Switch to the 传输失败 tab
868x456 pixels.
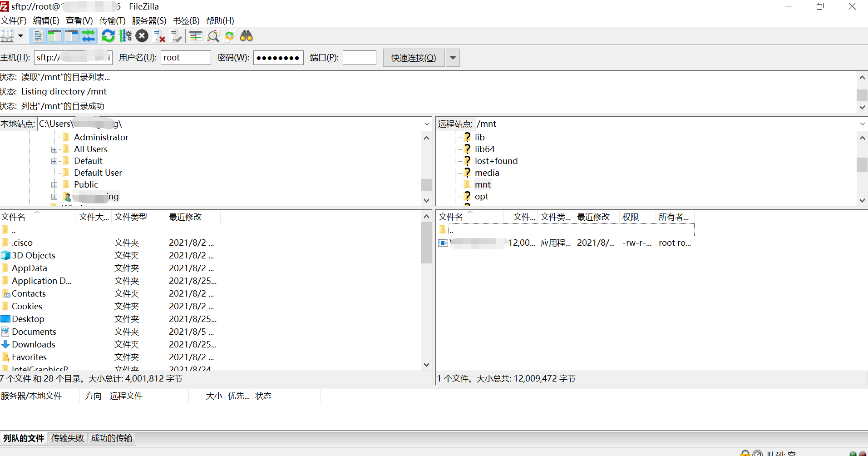[x=68, y=438]
